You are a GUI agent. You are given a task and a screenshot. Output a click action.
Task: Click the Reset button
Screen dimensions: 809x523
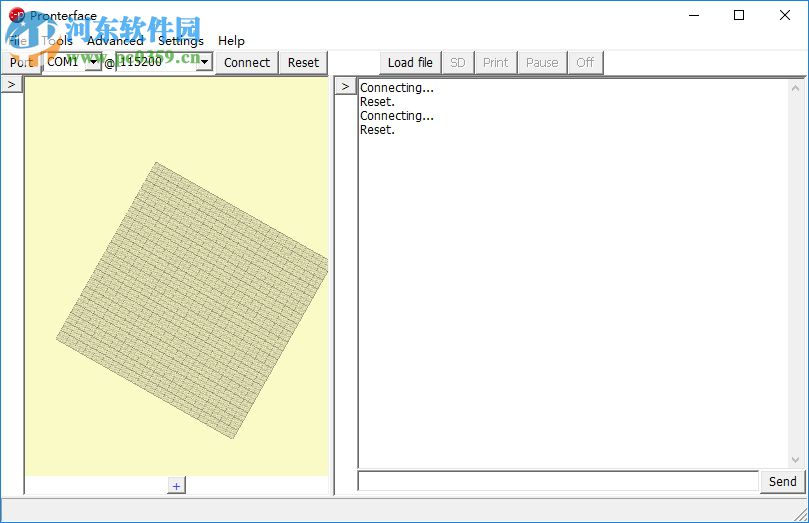303,63
